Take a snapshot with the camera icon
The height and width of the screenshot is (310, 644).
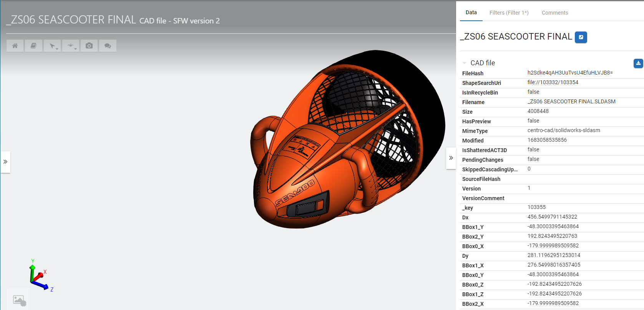pos(89,46)
